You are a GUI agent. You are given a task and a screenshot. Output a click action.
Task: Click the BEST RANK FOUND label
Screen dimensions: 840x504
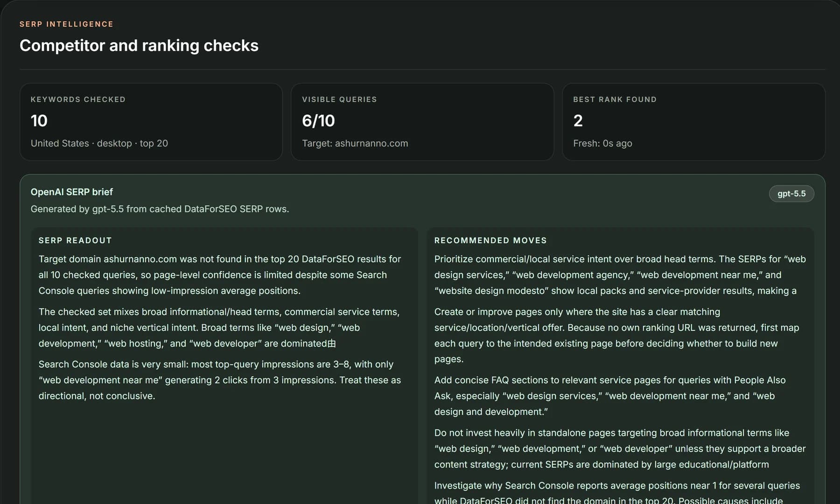click(615, 99)
